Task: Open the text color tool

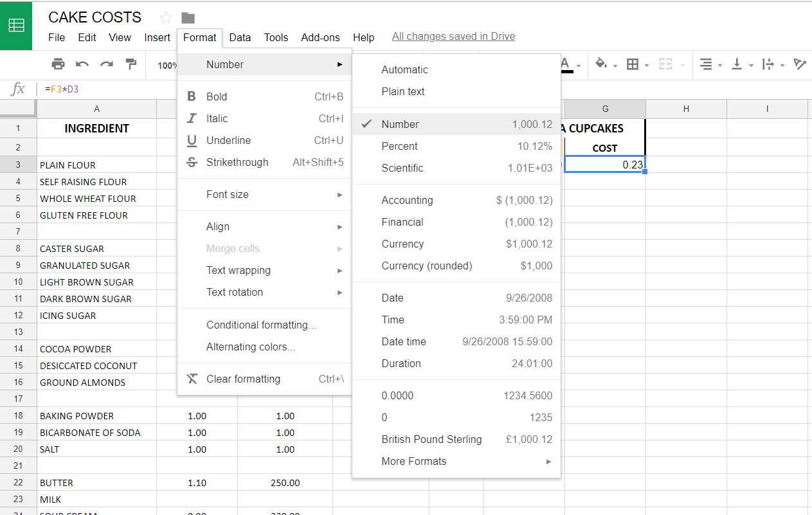Action: (566, 64)
